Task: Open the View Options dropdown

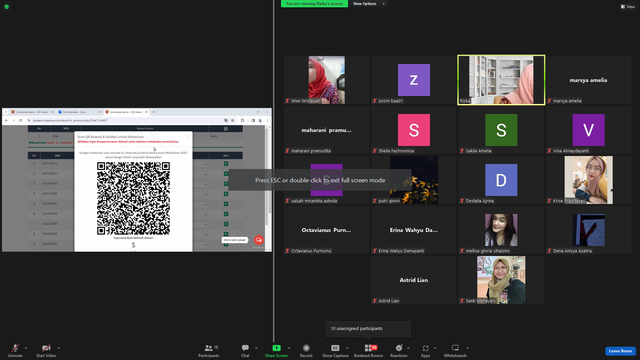Action: tap(369, 4)
